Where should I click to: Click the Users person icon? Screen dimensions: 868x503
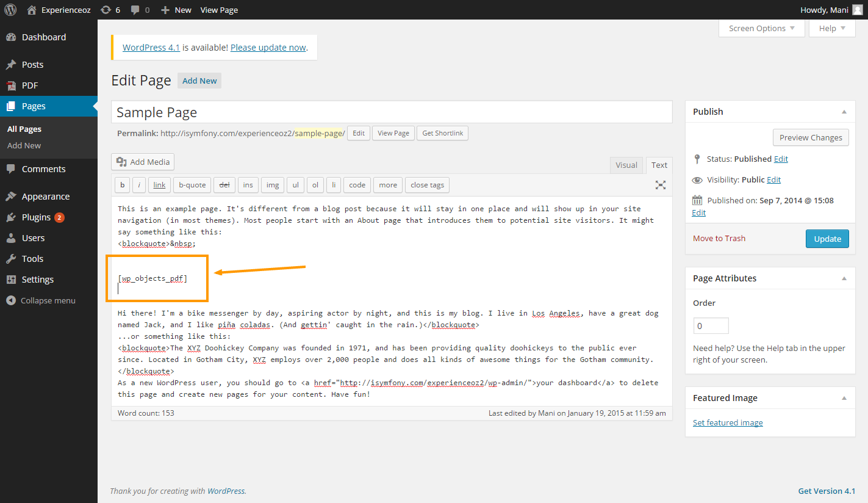11,238
